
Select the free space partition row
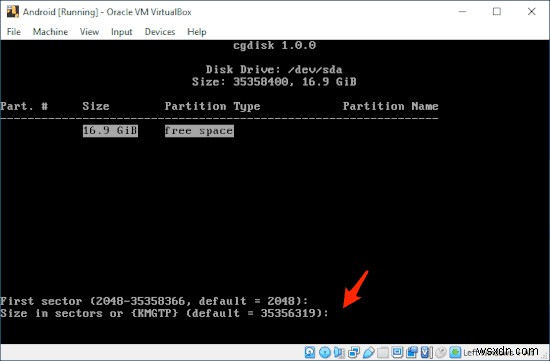tap(199, 131)
